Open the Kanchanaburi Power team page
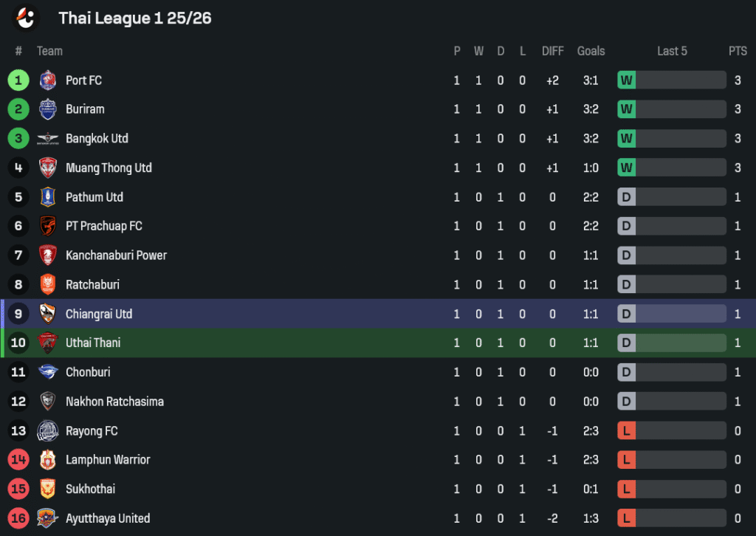 click(116, 255)
